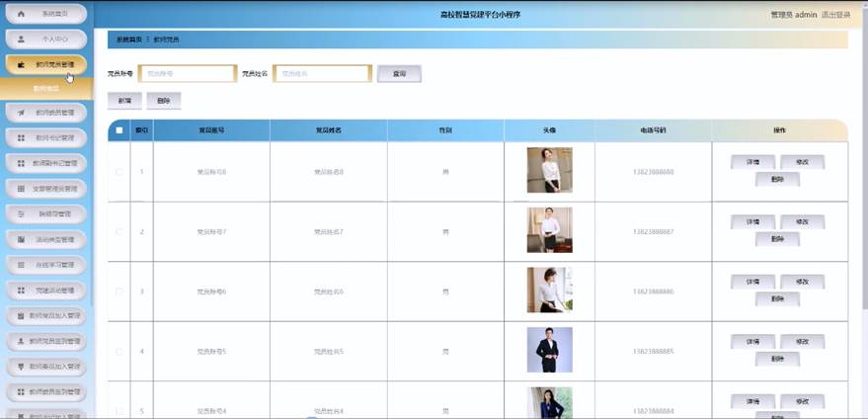Collapse the 教师党员管理 sidebar menu

point(46,65)
